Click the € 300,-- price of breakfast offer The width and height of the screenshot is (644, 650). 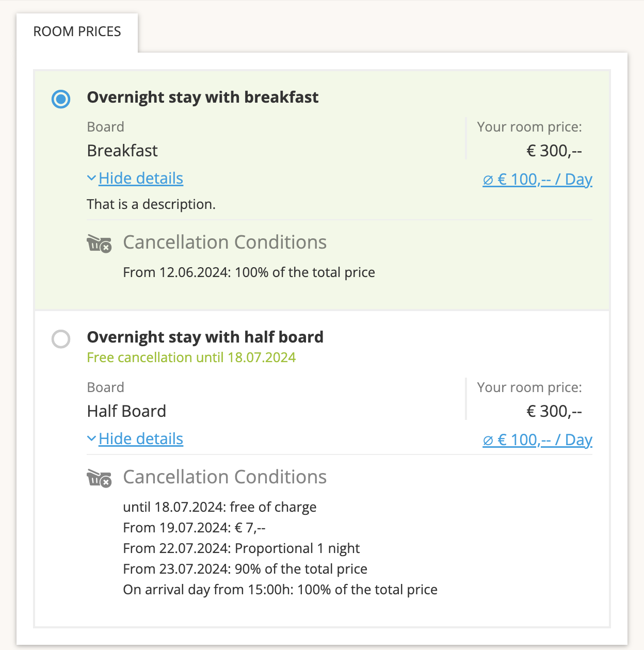click(554, 151)
